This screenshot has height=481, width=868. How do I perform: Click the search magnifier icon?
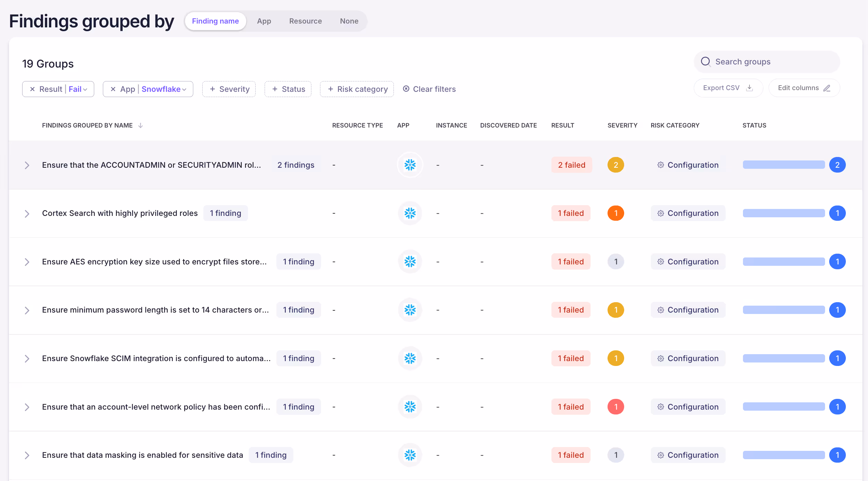pyautogui.click(x=706, y=62)
